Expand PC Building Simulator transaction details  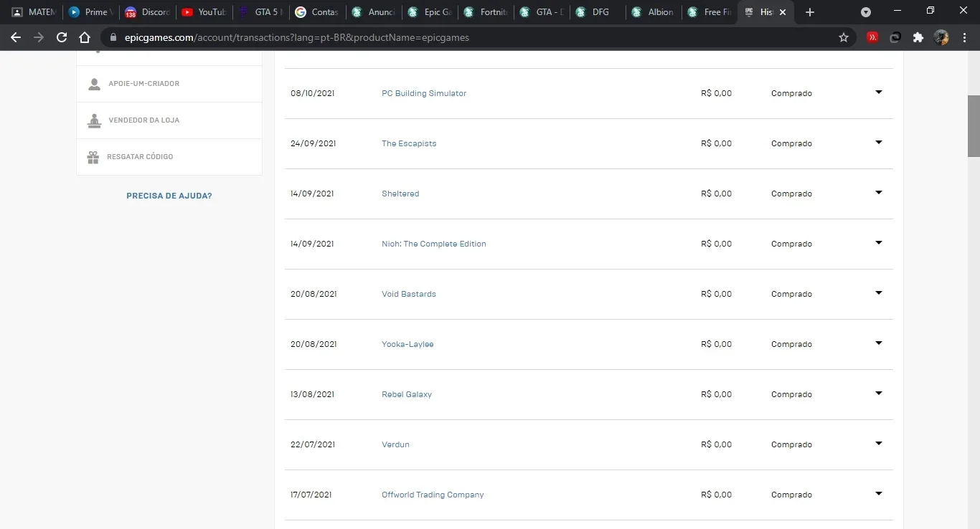[x=878, y=92]
